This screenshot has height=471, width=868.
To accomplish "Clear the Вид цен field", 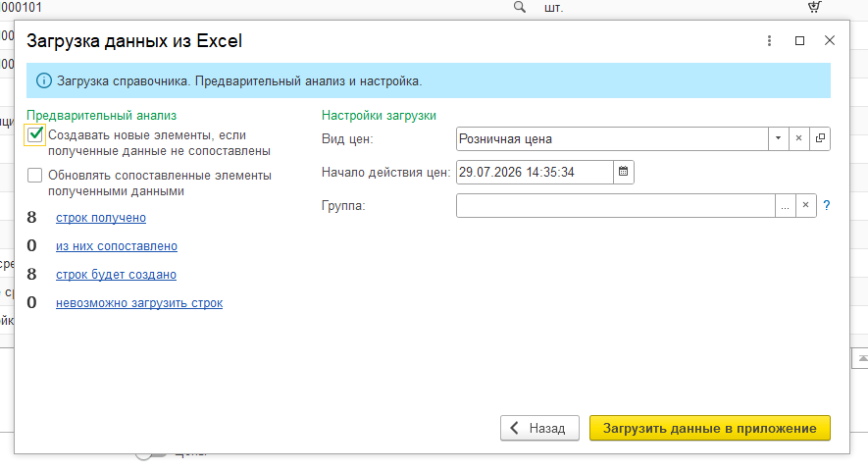I will pyautogui.click(x=798, y=138).
